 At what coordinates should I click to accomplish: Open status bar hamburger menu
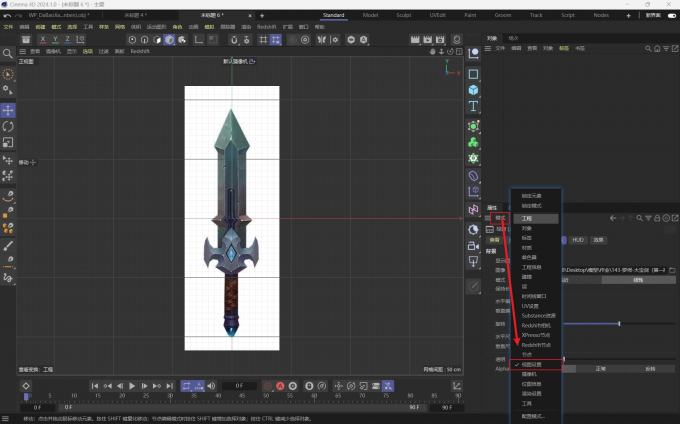click(x=5, y=418)
